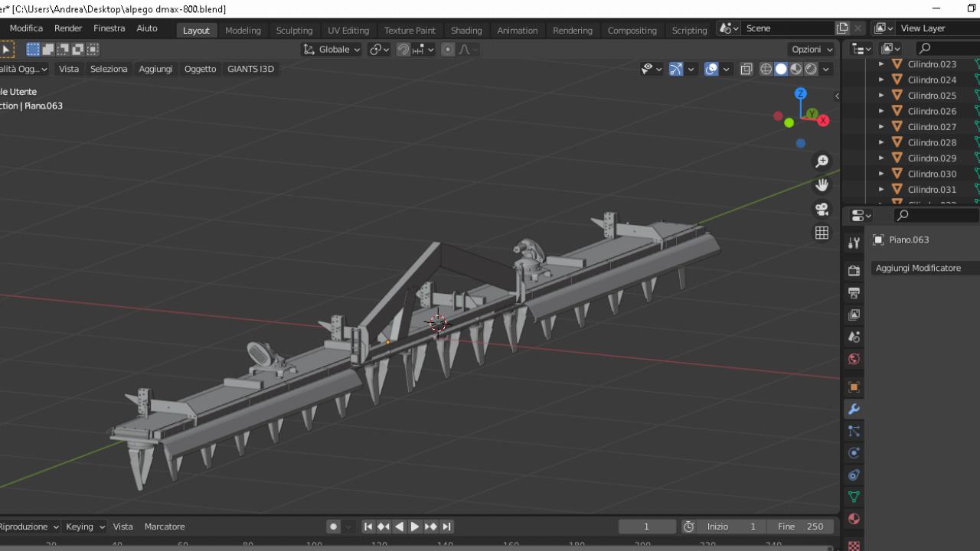Open the object mode selector dropdown

click(23, 69)
